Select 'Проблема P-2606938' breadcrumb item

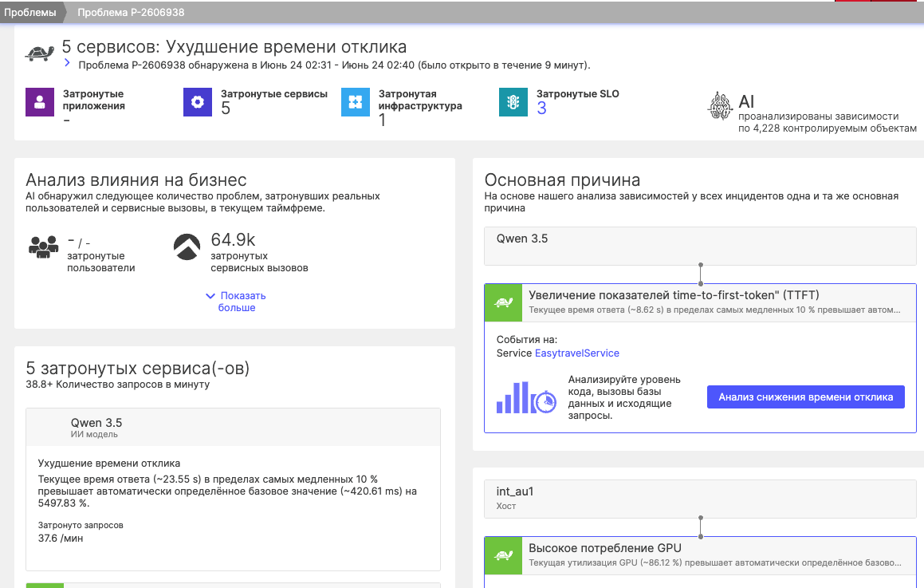click(x=131, y=13)
